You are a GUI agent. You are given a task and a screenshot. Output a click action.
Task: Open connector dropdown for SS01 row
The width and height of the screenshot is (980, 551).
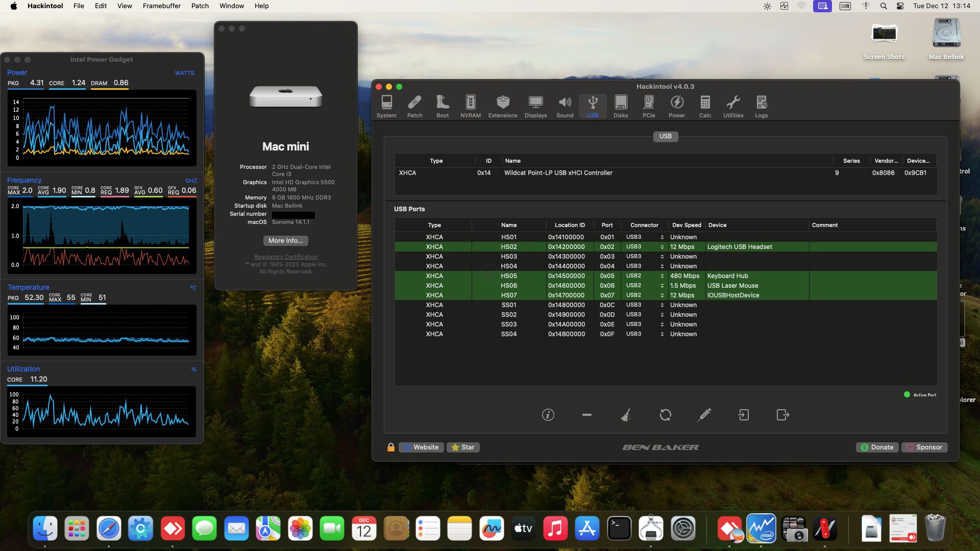(645, 305)
